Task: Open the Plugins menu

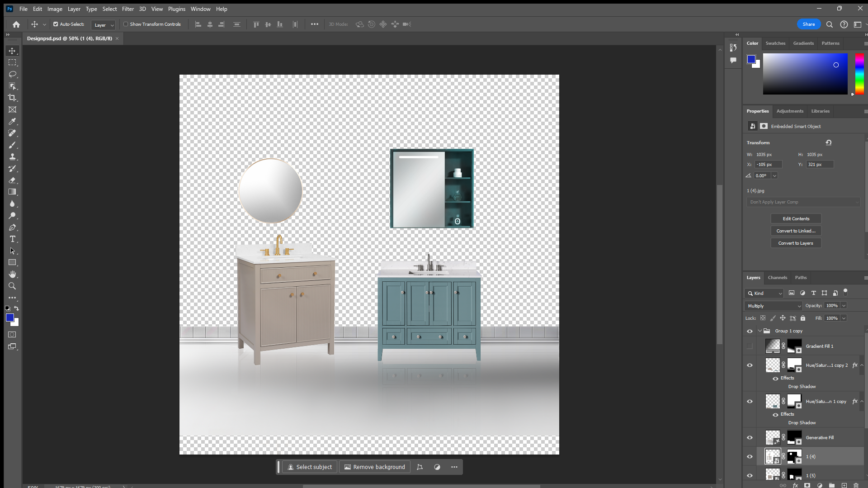Action: (177, 9)
